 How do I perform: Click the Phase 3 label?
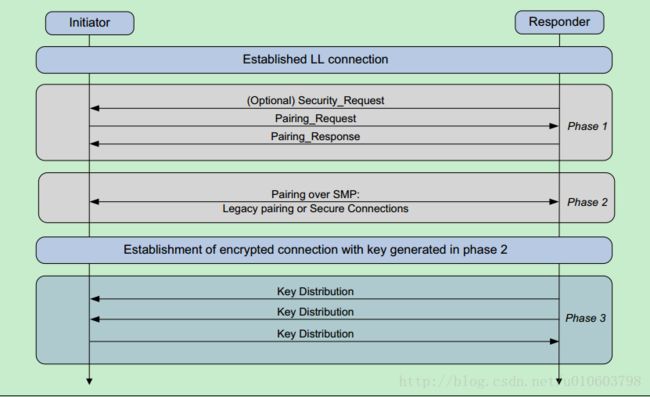[585, 318]
